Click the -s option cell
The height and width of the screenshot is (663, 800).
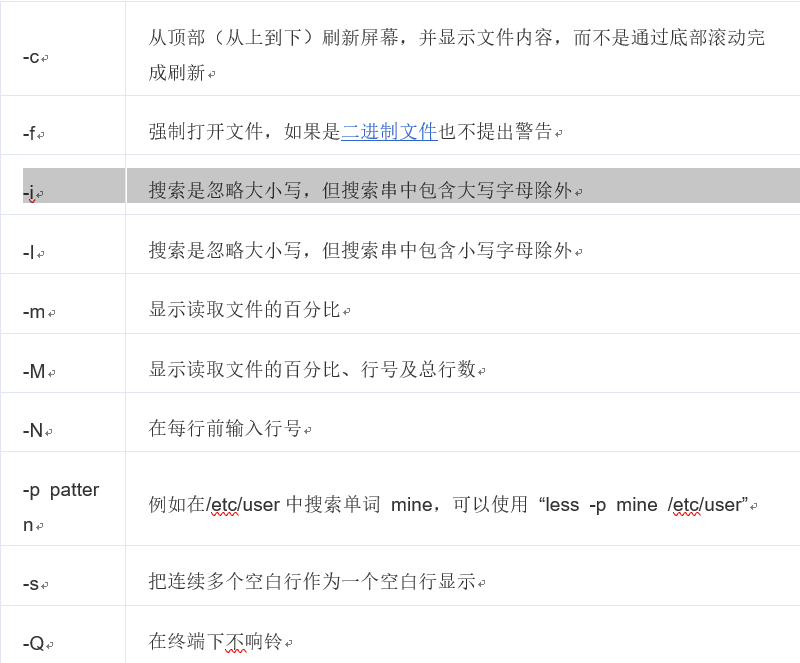(x=63, y=576)
